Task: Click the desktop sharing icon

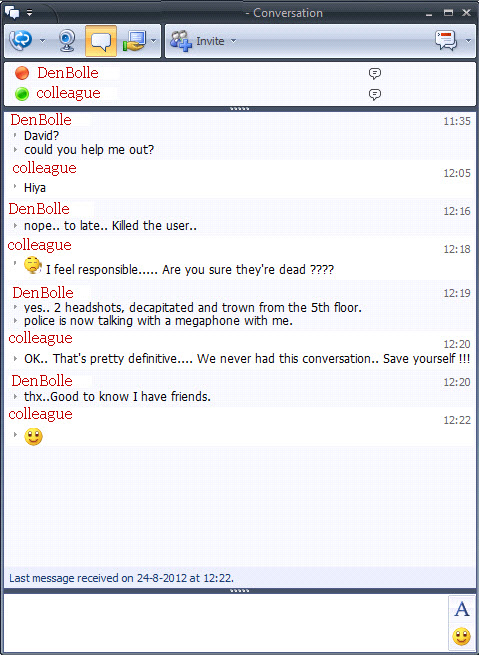Action: (134, 41)
